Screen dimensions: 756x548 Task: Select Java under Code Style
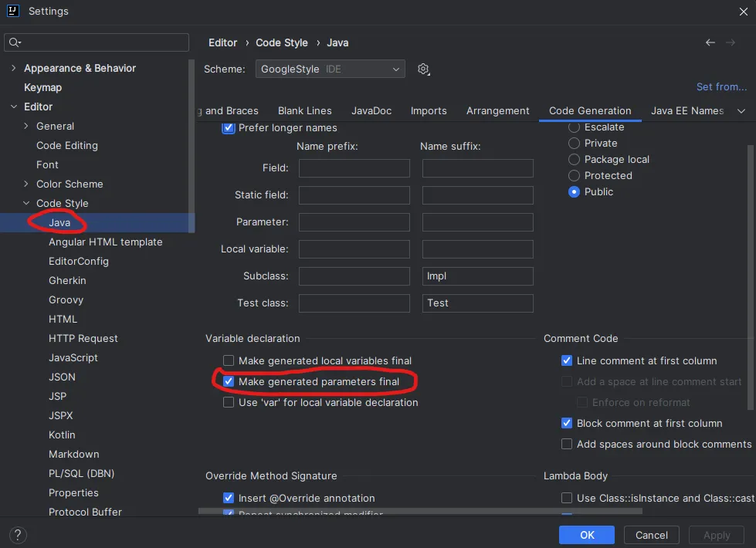[x=59, y=222]
